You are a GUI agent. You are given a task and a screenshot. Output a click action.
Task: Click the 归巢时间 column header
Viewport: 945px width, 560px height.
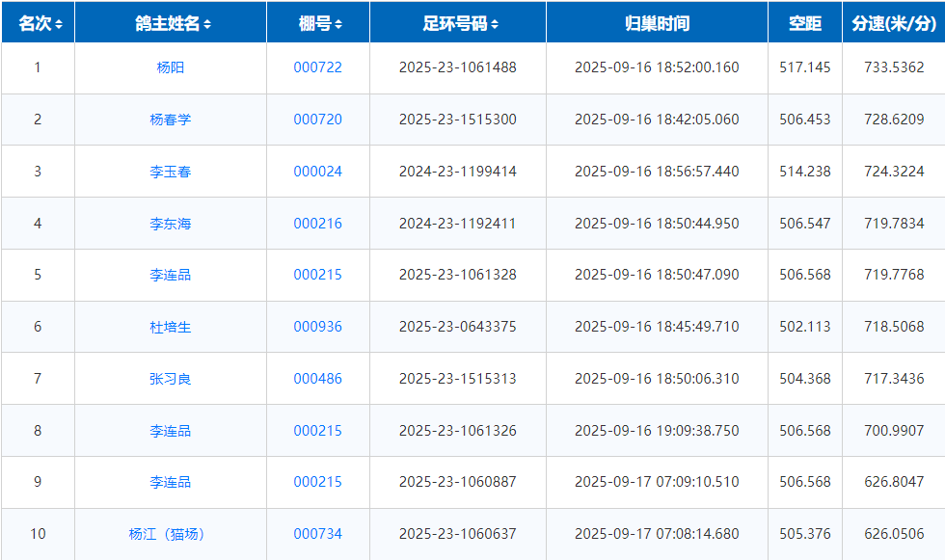[657, 24]
